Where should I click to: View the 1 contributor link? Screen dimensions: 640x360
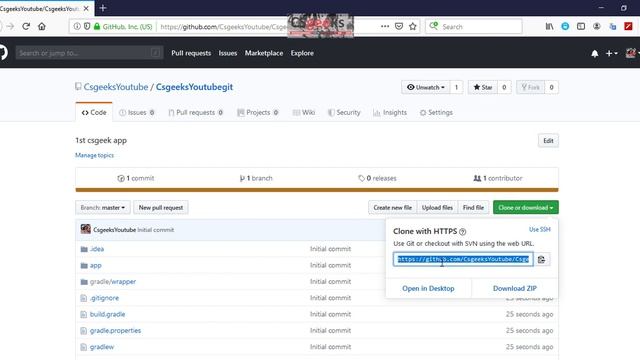(x=498, y=178)
